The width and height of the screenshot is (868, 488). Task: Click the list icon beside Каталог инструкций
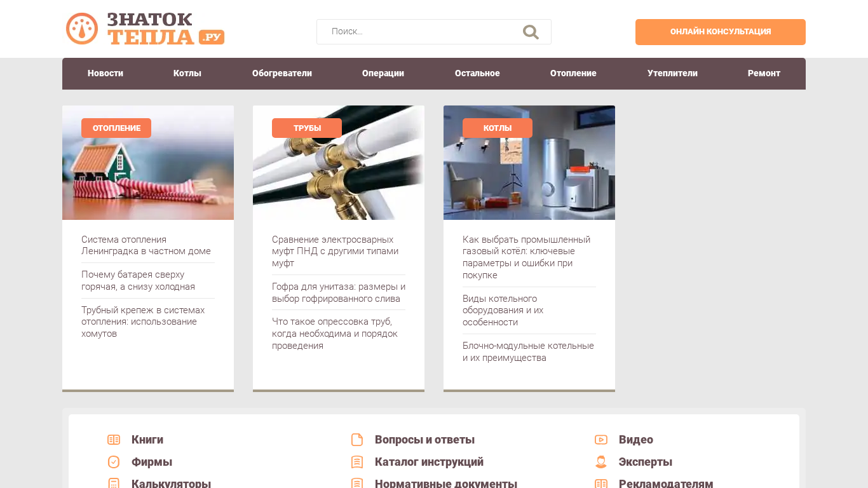[x=357, y=462]
